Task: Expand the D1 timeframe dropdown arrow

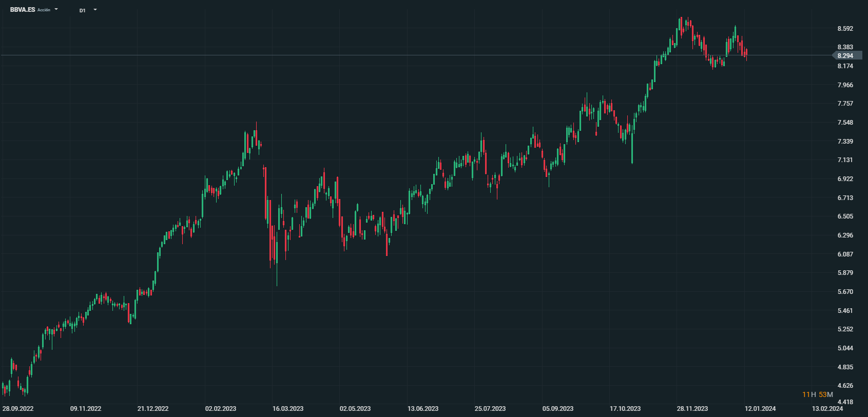Action: pyautogui.click(x=95, y=10)
